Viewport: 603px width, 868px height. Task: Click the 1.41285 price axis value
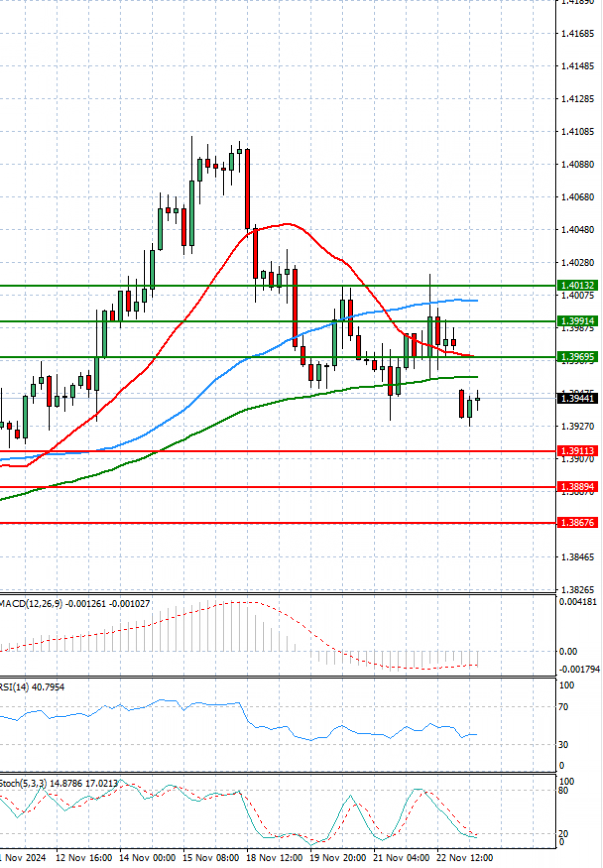(577, 99)
